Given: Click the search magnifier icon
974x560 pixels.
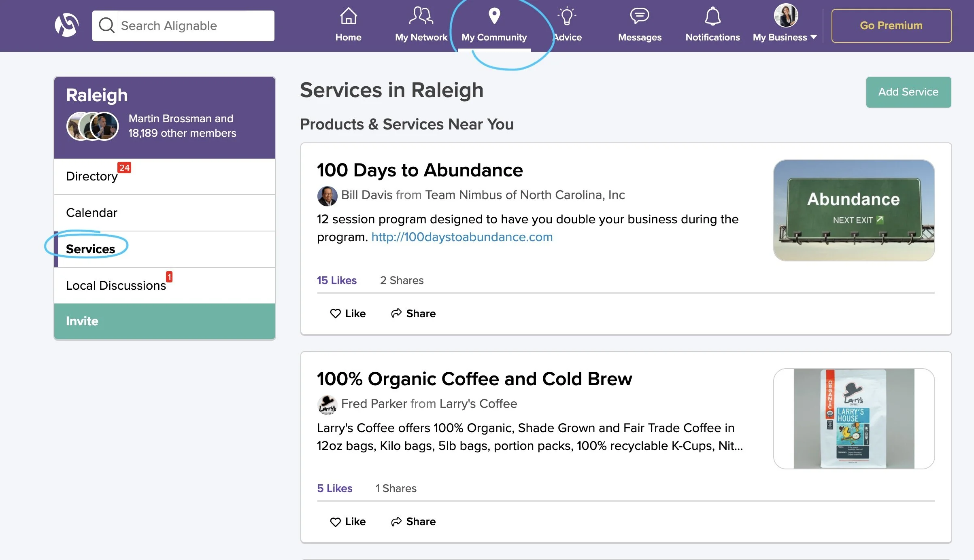Looking at the screenshot, I should click(x=106, y=25).
